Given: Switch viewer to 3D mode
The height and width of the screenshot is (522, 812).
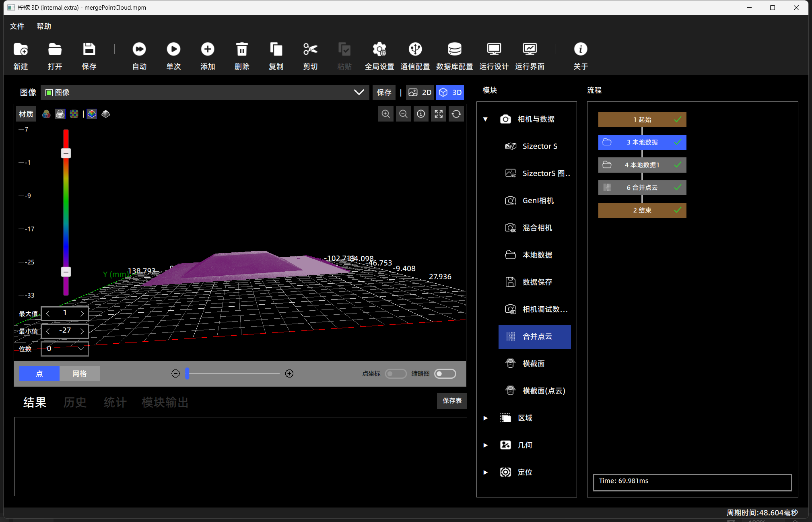Looking at the screenshot, I should click(x=450, y=93).
